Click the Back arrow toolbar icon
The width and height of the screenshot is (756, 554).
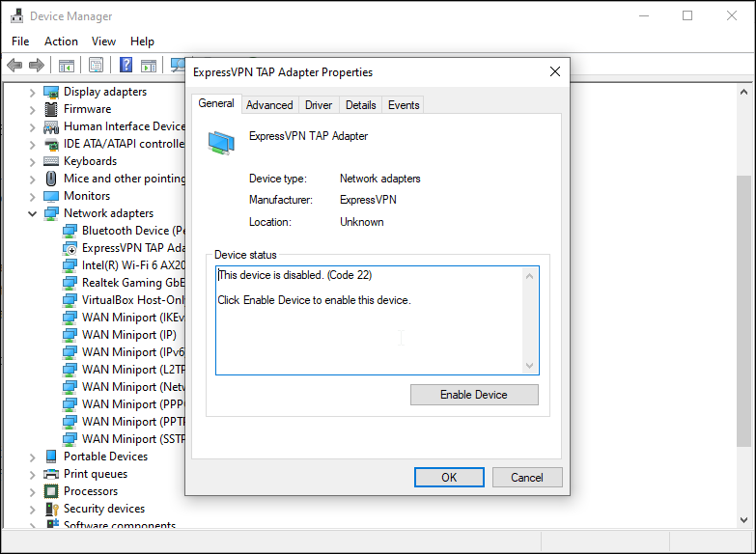coord(14,65)
